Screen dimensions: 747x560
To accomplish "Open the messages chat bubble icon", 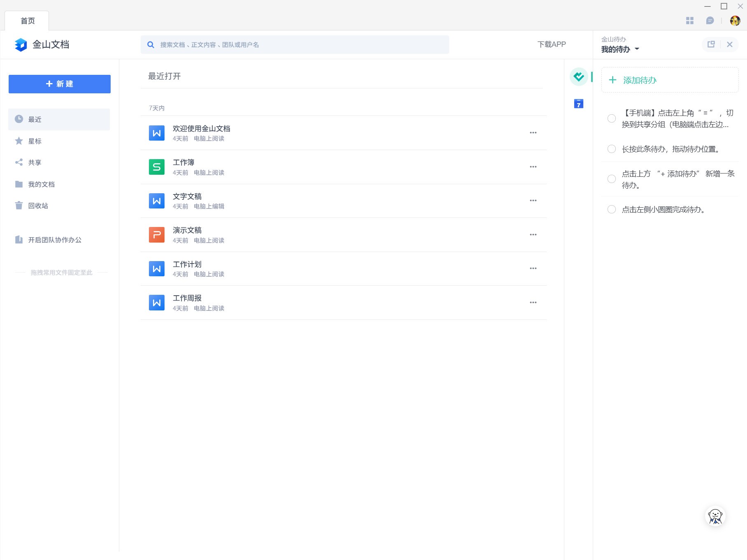I will 710,21.
